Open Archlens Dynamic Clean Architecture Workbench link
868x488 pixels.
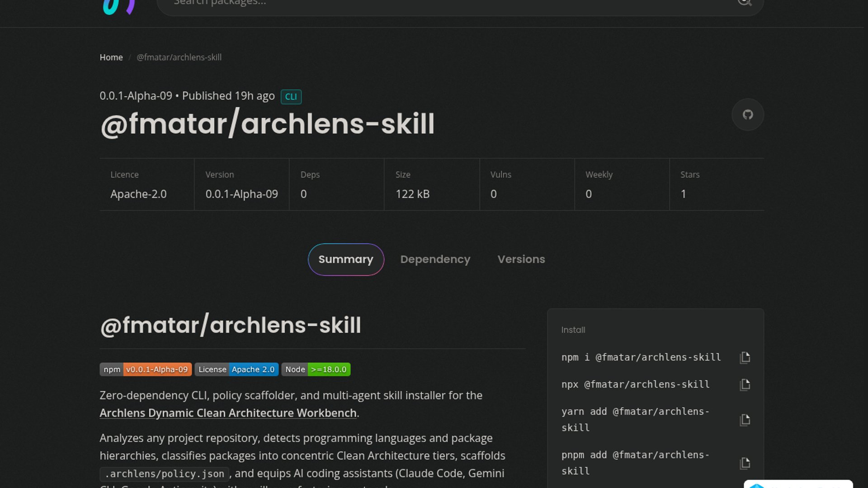tap(228, 413)
